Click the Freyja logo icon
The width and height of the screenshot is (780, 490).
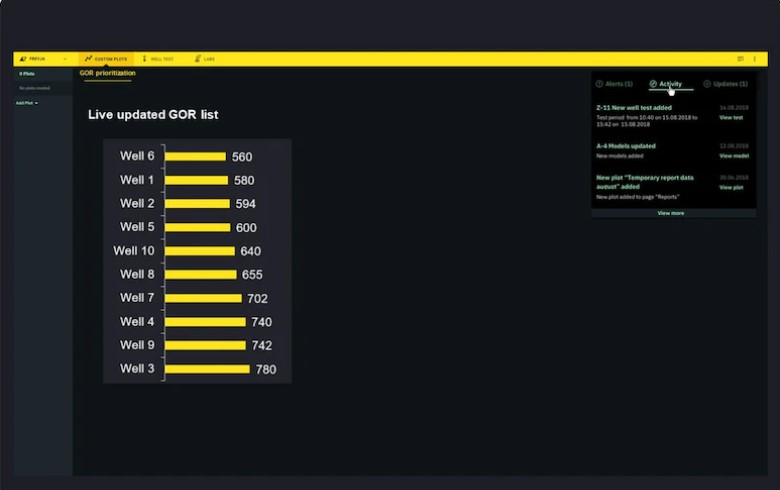22,59
